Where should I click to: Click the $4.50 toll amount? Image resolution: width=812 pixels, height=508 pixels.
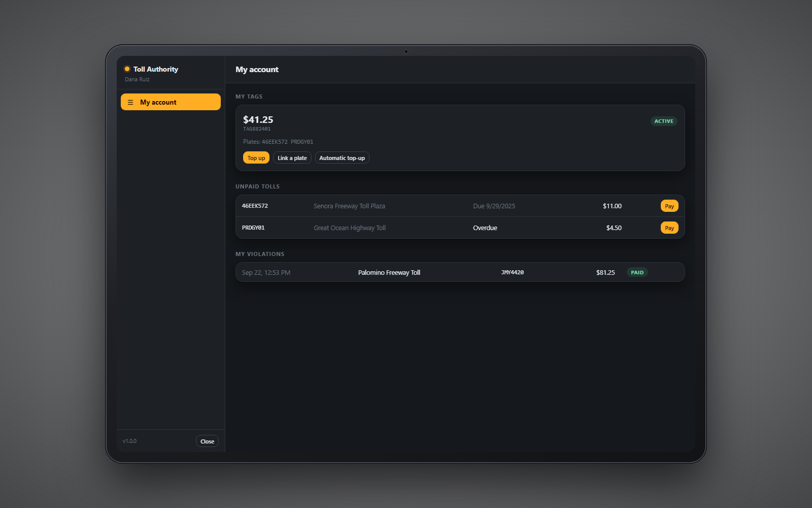coord(614,228)
